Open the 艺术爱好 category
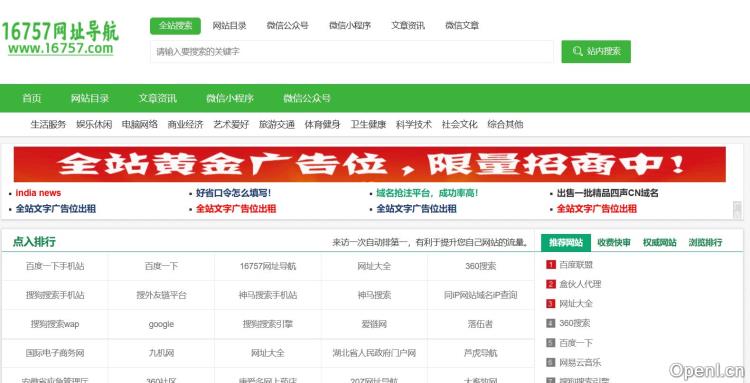750x383 pixels. click(231, 125)
